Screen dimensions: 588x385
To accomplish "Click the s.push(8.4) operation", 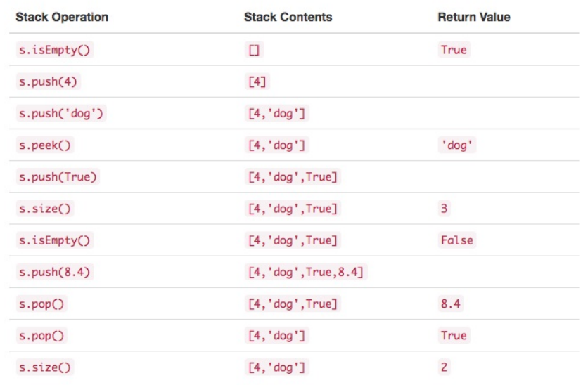I will [55, 273].
